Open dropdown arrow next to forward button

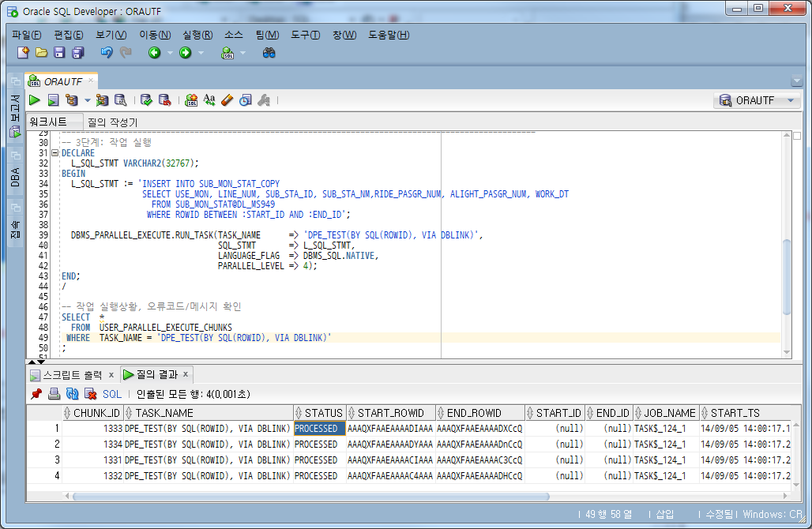[x=201, y=53]
